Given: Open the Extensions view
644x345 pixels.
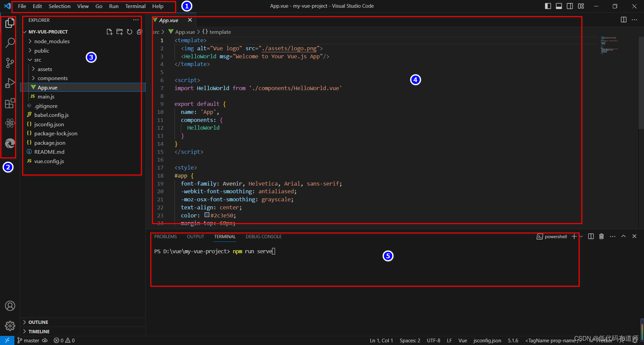Looking at the screenshot, I should click(10, 103).
